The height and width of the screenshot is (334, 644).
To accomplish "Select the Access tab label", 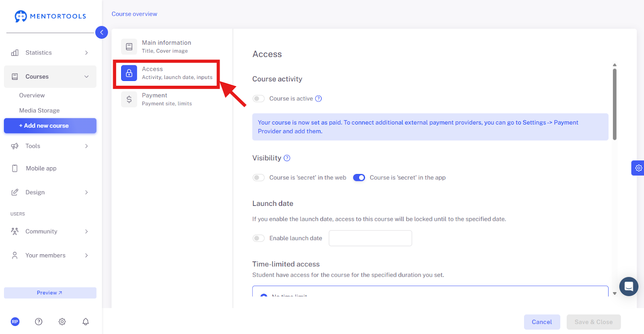I will (x=152, y=69).
